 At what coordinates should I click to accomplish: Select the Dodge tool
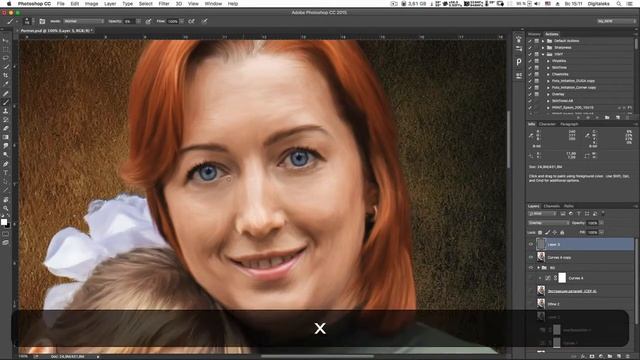coord(5,154)
